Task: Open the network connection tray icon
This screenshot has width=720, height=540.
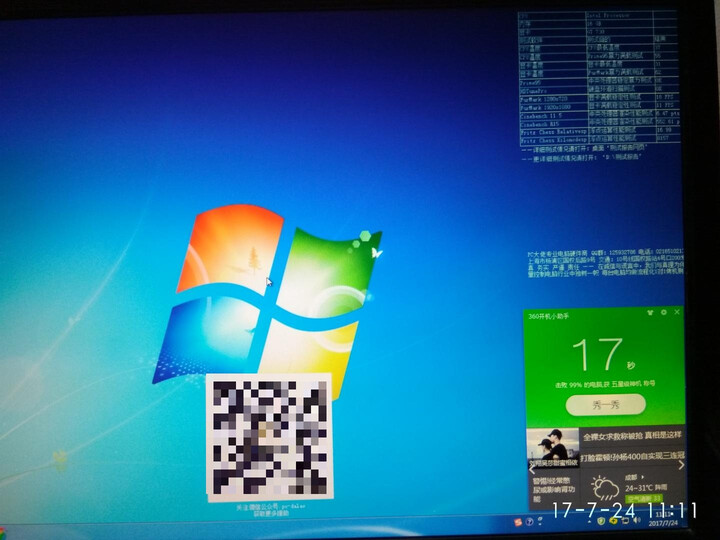Action: pyautogui.click(x=625, y=520)
